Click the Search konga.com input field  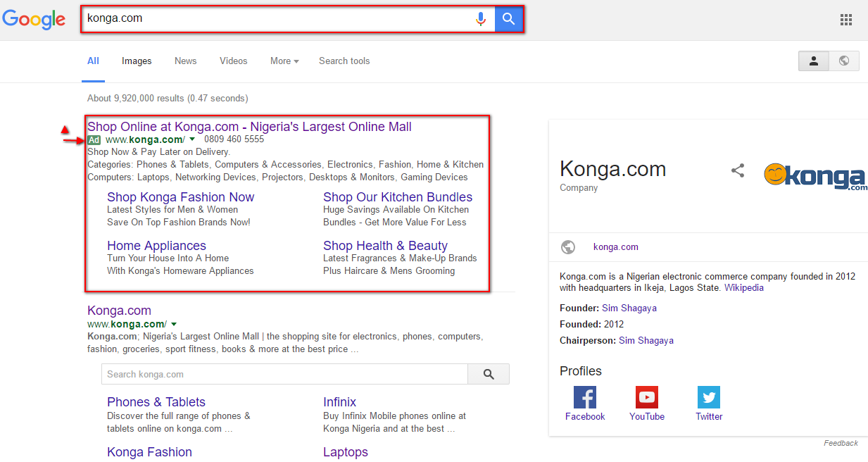(x=284, y=375)
